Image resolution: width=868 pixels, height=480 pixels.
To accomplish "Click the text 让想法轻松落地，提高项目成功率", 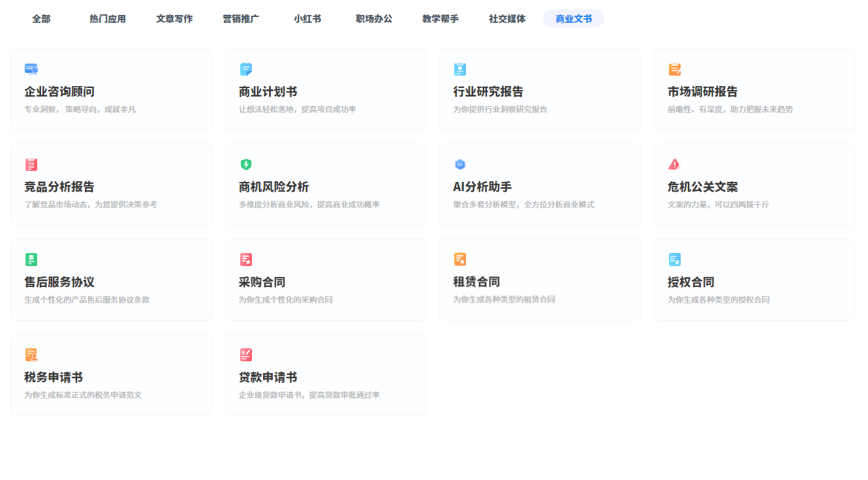I will coord(298,110).
